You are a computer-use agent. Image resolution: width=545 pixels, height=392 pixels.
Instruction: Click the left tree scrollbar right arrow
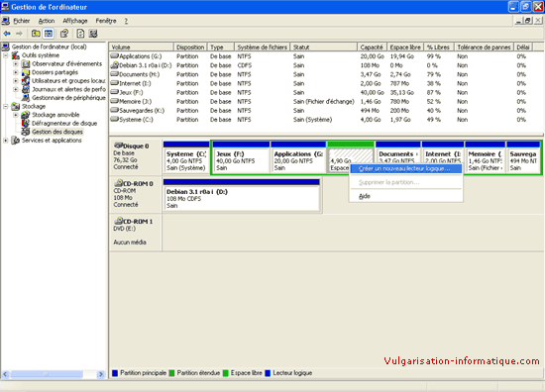(101, 374)
